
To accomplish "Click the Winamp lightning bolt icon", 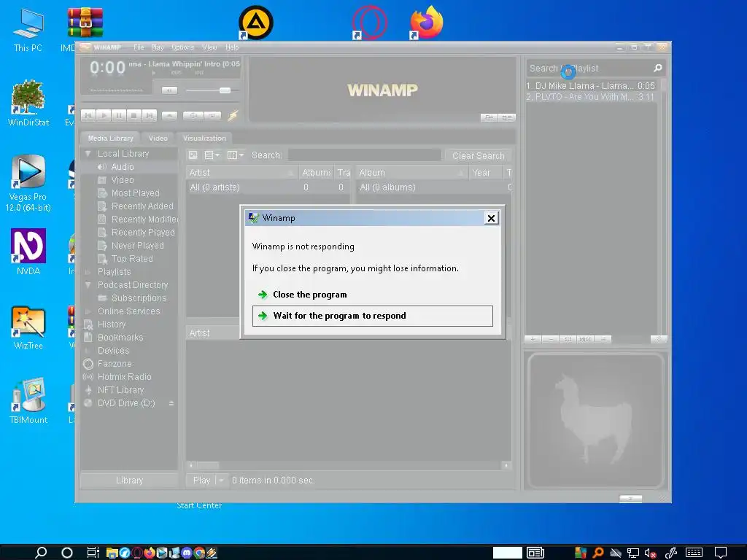I will [233, 115].
